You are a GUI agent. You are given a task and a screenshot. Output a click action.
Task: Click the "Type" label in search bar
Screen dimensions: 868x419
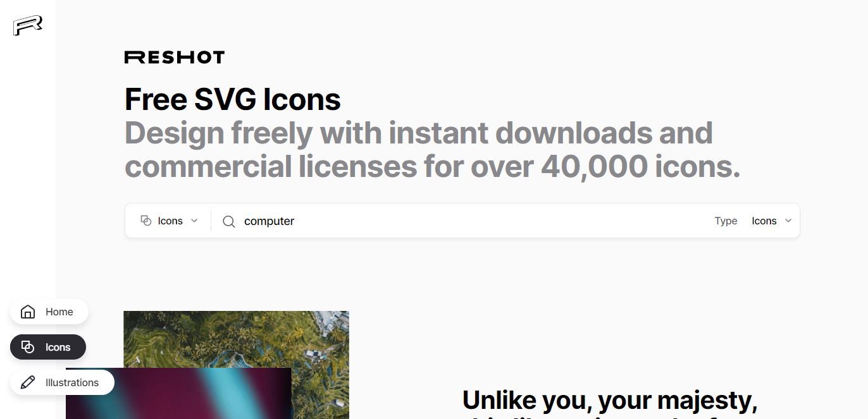tap(726, 221)
